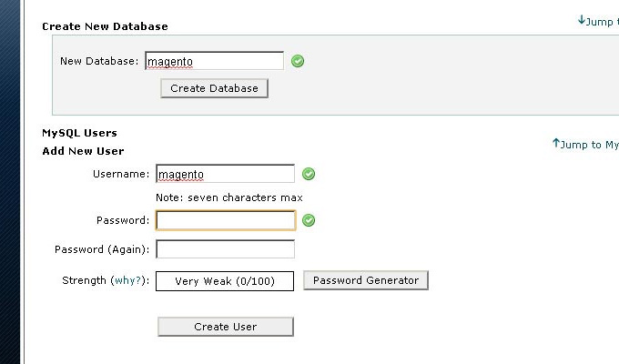Click the Password (Again) field
619x364 pixels.
point(226,249)
